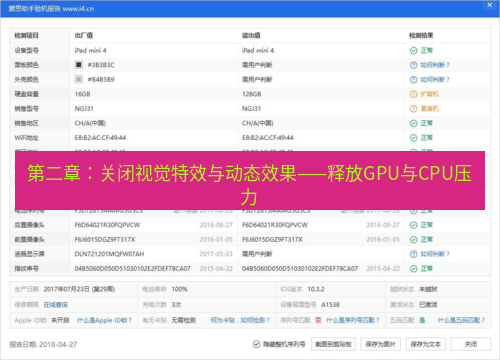This screenshot has height=360, width=500.
Task: Open the 什么是序列号匹配? help link
Action: tap(353, 320)
